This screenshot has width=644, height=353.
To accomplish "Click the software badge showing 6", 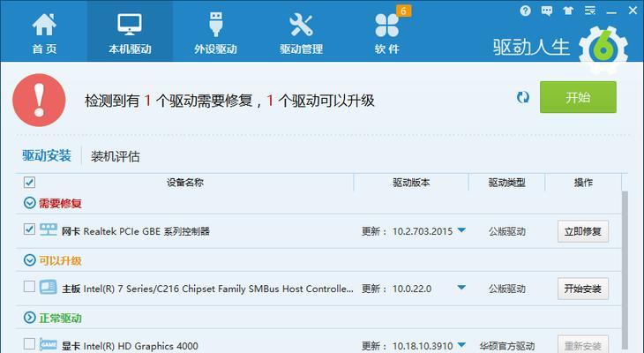I will tap(403, 11).
